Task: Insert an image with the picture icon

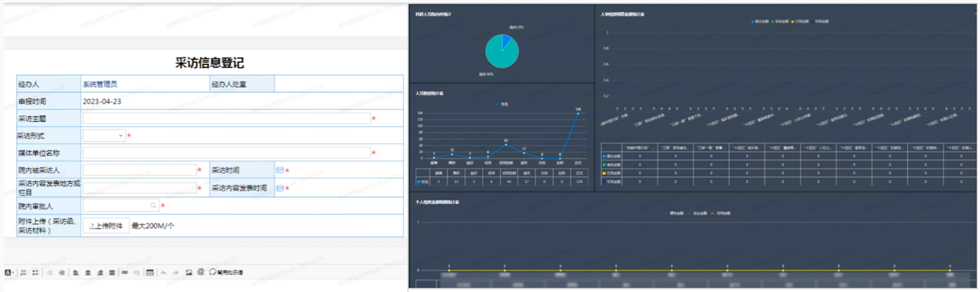Action: [x=189, y=273]
